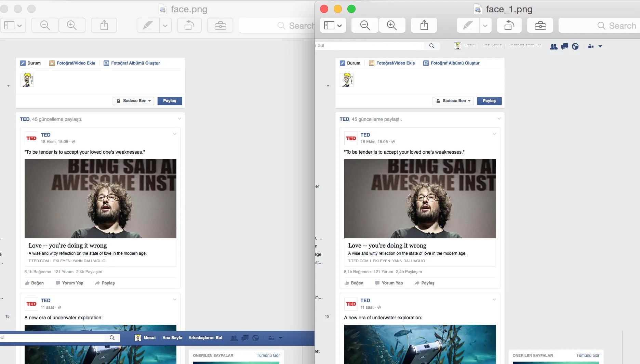Open friend requests icon in face.png navbar

pyautogui.click(x=234, y=338)
